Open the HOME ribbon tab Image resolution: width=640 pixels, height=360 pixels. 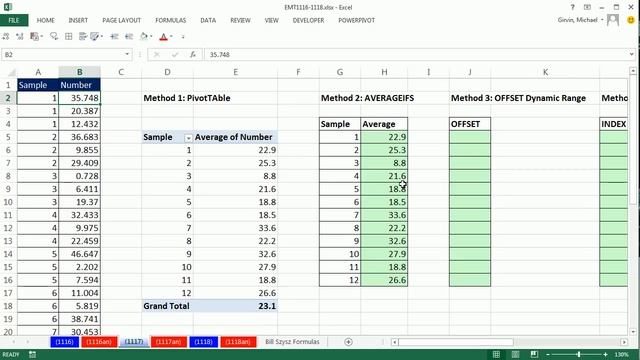point(45,20)
